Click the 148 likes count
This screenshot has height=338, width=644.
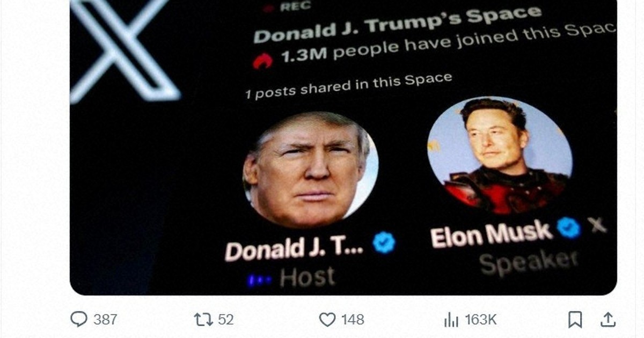coord(353,320)
